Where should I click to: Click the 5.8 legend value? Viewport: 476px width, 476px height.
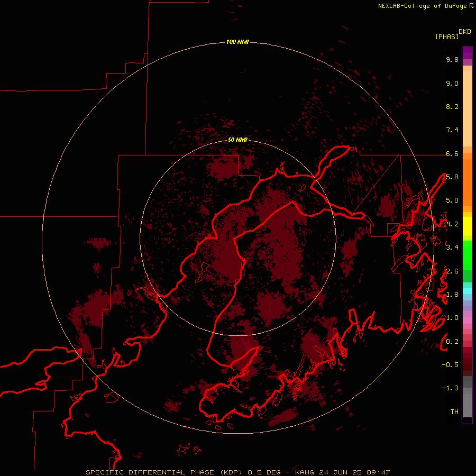tap(452, 177)
